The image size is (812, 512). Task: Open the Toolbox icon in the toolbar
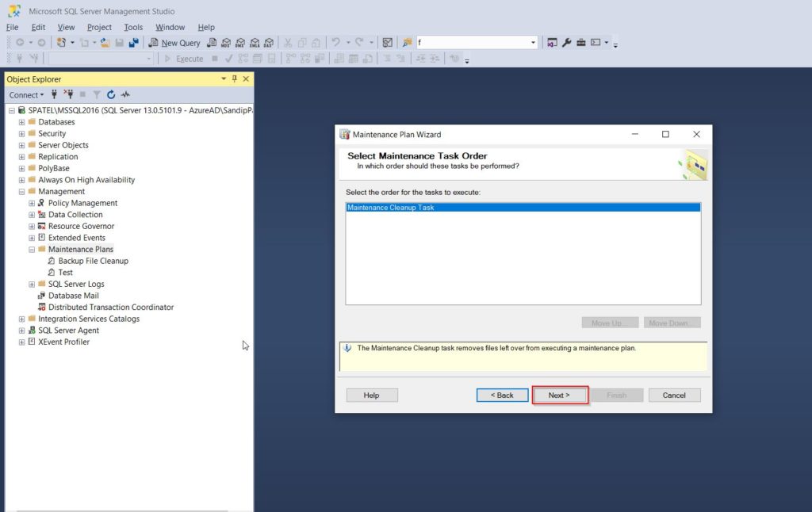tap(581, 43)
